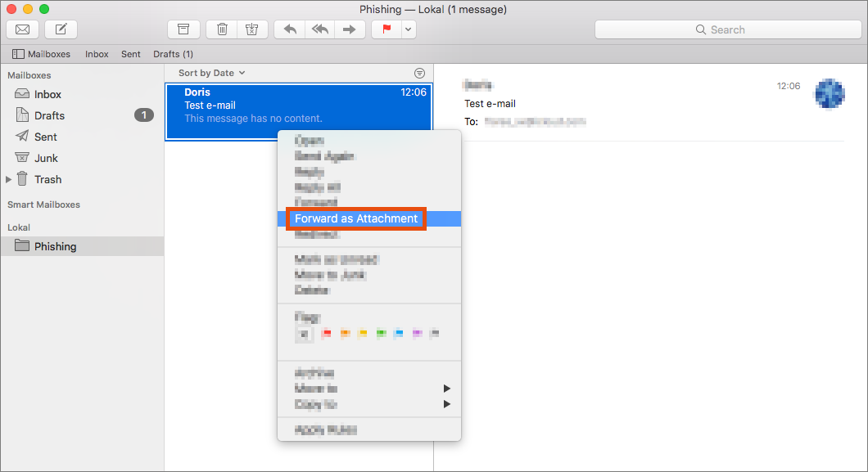Click the Search field in the toolbar

pos(726,29)
